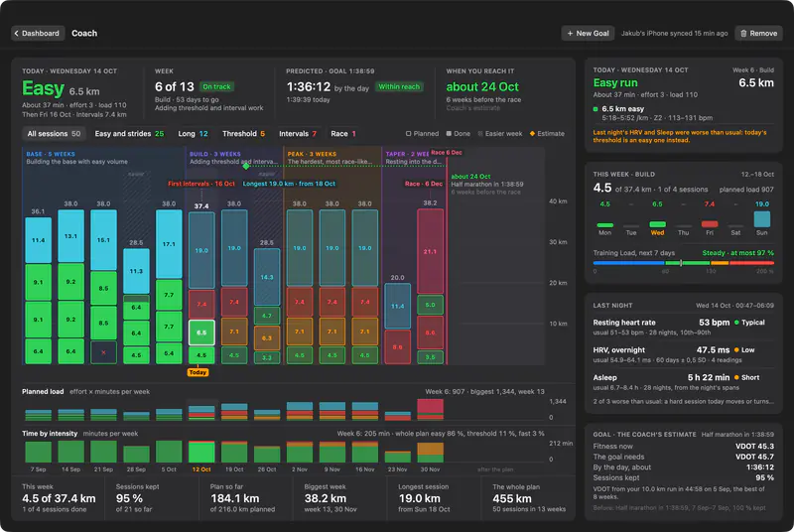Open the Asleep 5 h 22 min row

[683, 382]
